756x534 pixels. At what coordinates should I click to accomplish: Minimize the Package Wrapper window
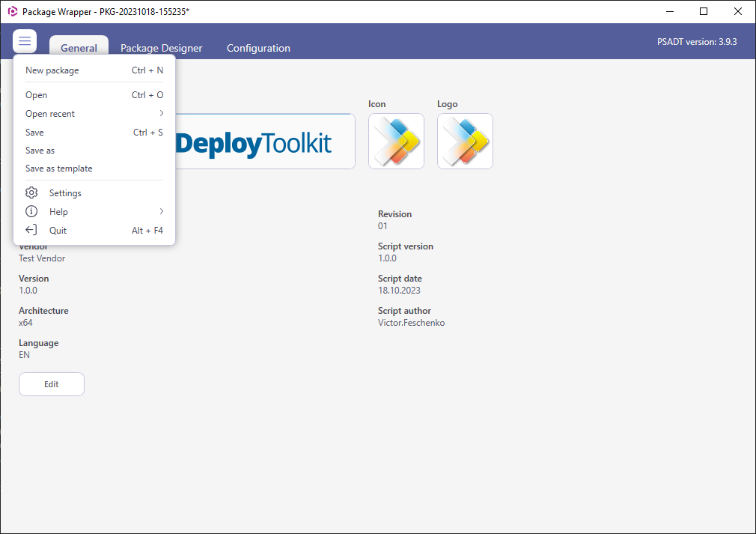pos(670,11)
